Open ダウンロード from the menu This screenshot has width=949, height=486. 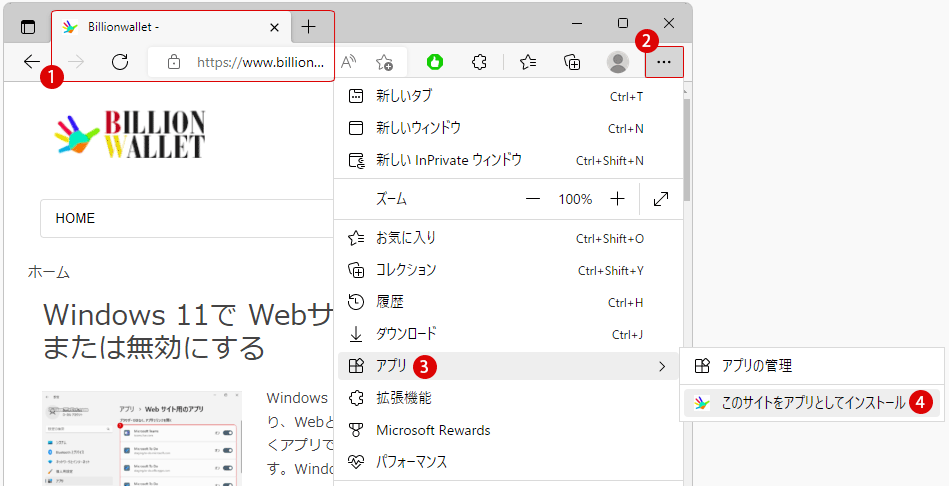(x=508, y=334)
